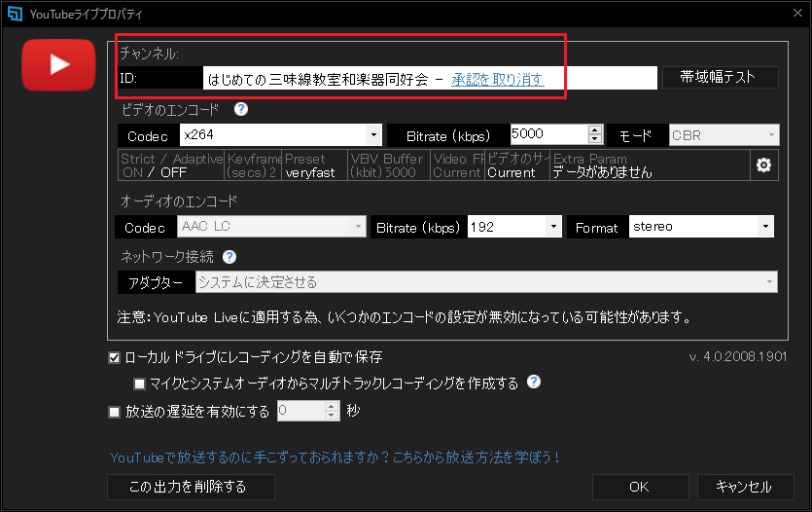Open the Format stereo dropdown
The image size is (812, 512).
point(765,227)
